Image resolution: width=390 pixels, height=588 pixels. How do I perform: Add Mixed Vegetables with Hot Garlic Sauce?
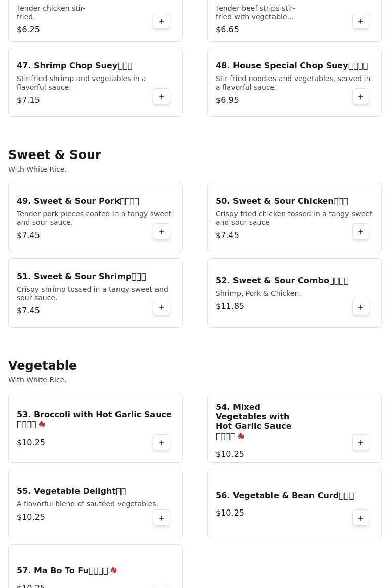pyautogui.click(x=361, y=443)
